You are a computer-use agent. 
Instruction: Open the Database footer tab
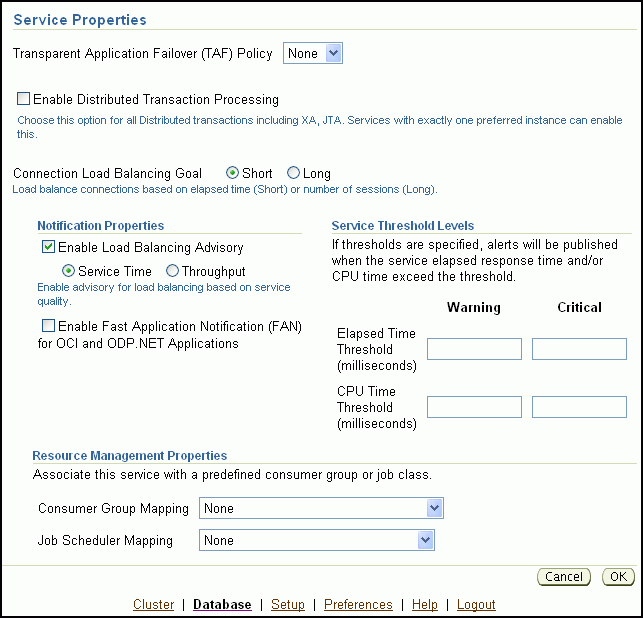[222, 605]
